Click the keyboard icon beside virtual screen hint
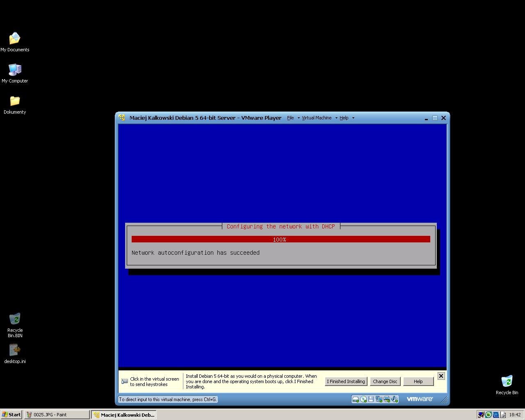 [x=125, y=381]
